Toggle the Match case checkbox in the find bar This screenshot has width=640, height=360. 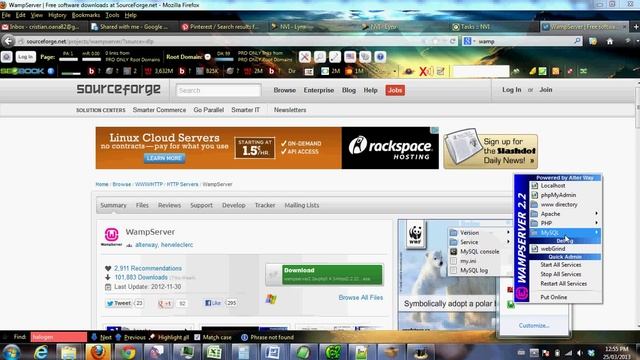pos(197,337)
